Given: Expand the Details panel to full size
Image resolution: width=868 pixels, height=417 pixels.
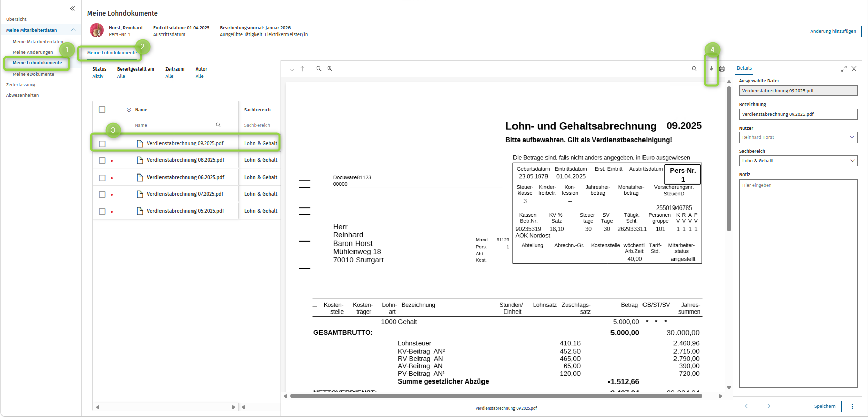Looking at the screenshot, I should coord(844,68).
